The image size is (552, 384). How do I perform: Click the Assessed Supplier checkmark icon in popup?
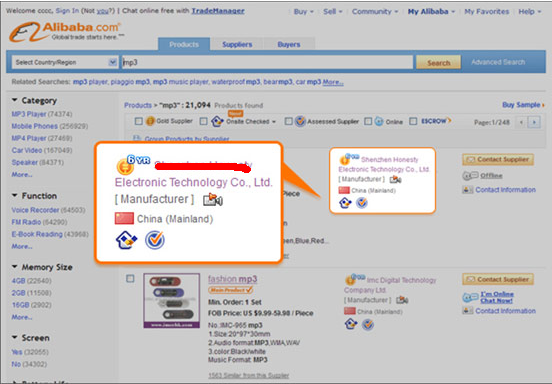[155, 240]
